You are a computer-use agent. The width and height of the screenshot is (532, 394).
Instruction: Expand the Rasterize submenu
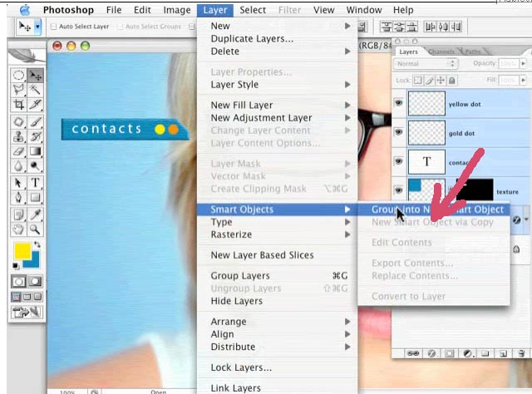(277, 234)
